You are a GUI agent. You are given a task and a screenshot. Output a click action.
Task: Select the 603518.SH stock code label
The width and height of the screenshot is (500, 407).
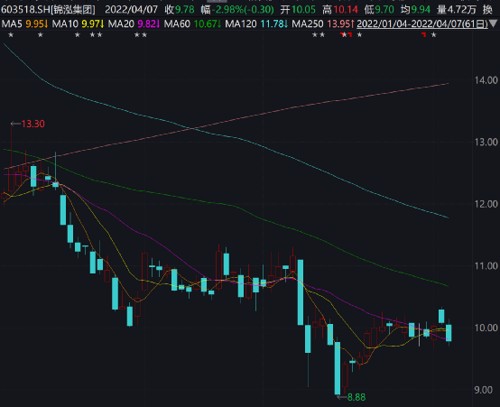point(26,9)
